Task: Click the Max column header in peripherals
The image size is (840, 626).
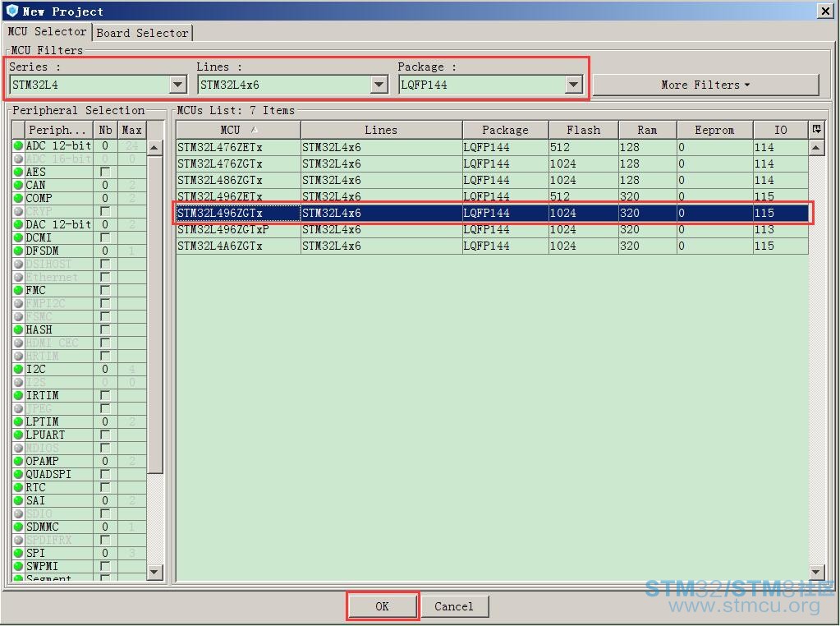Action: pos(131,130)
